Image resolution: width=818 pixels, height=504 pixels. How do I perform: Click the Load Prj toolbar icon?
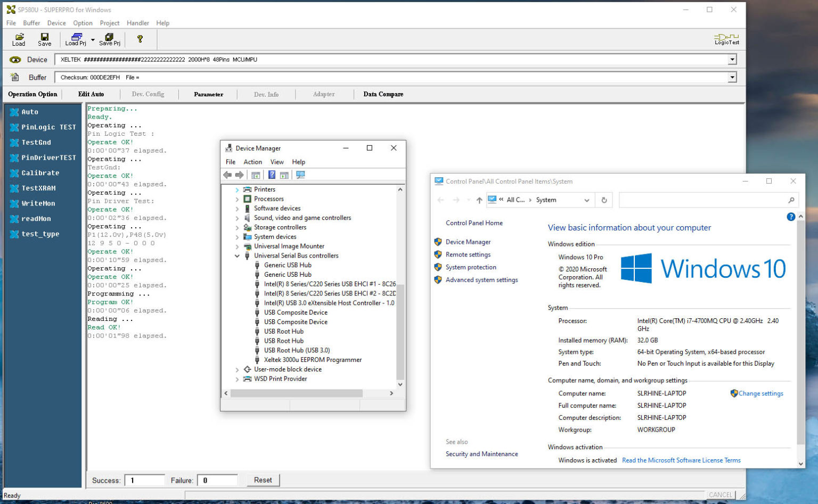click(76, 39)
